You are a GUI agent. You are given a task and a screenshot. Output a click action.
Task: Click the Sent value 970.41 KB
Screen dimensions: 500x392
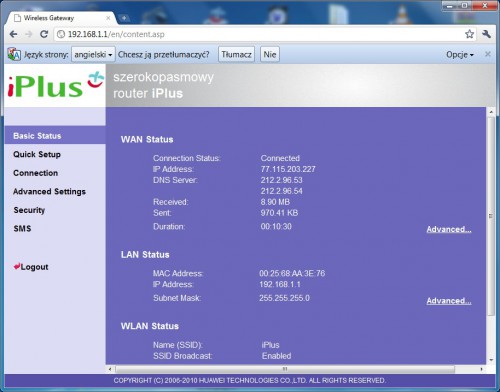279,213
